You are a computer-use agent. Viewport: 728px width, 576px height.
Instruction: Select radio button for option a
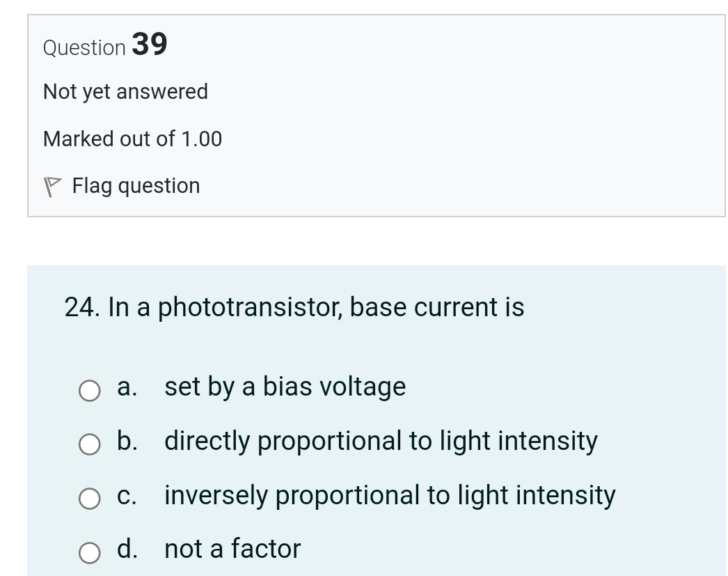(x=89, y=391)
